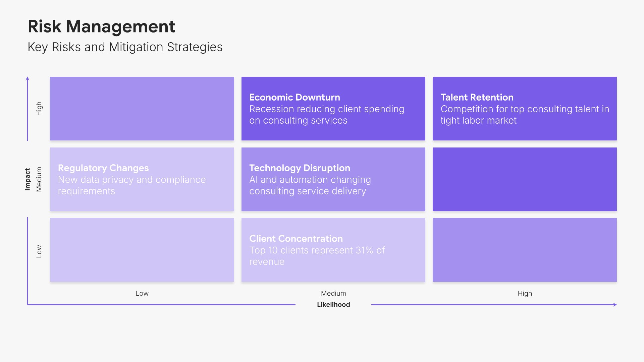Viewport: 644px width, 362px height.
Task: Select empty medium-impact high-likelihood cell
Action: 525,179
